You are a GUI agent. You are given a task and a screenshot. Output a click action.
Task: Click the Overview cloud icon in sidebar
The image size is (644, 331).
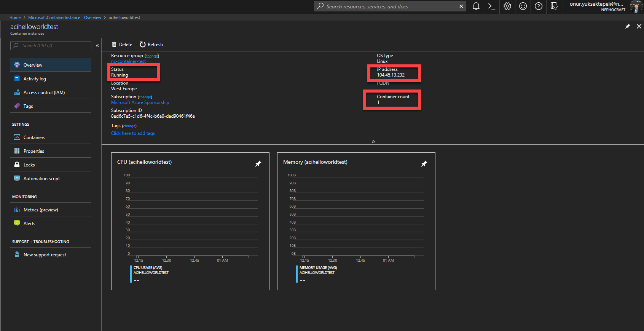(x=17, y=65)
